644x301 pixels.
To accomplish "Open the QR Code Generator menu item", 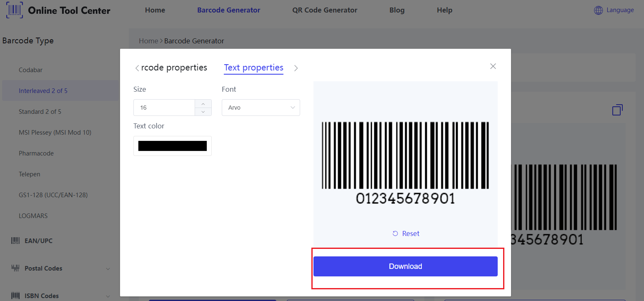I will pos(325,10).
